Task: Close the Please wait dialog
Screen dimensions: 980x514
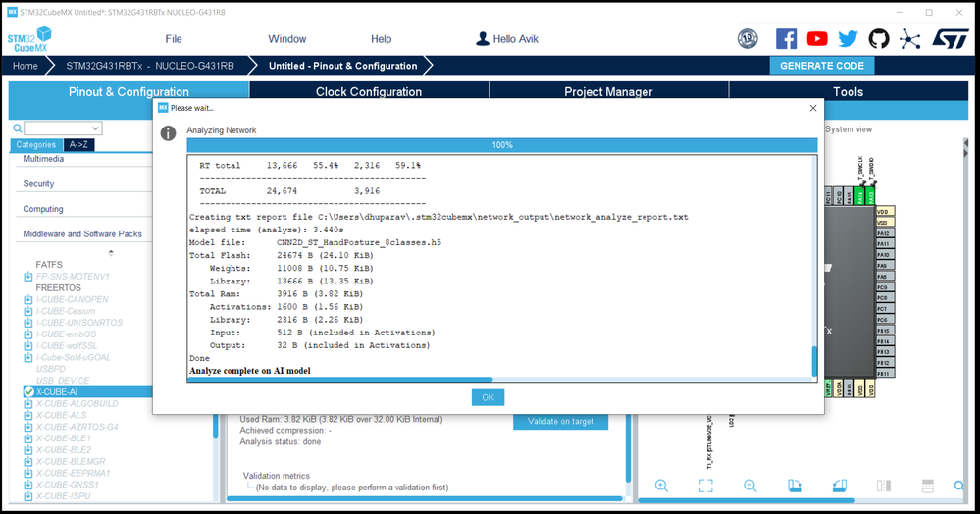Action: coord(813,108)
